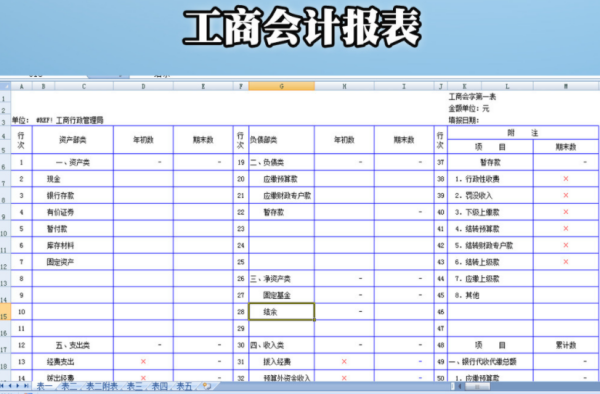This screenshot has width=600, height=394.
Task: Open the 表一 sheet tab
Action: 44,386
